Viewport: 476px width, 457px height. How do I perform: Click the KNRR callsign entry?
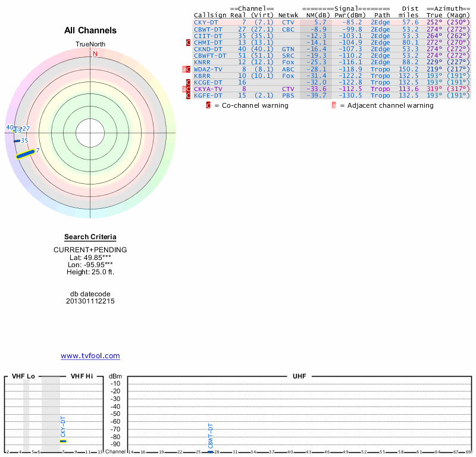coord(202,62)
